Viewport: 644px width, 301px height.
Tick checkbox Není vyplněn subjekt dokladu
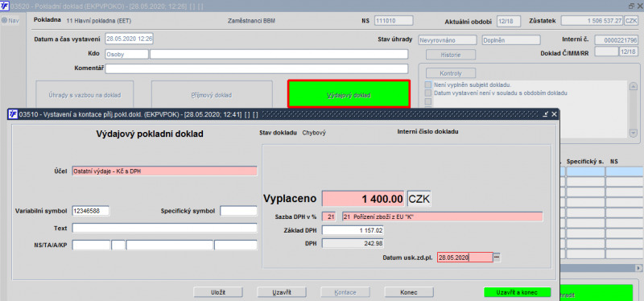click(428, 85)
